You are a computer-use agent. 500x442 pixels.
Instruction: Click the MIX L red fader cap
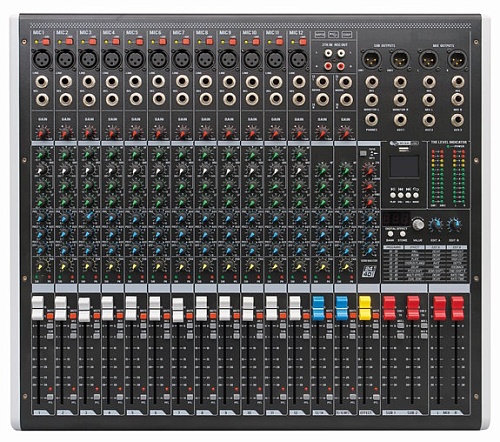[x=439, y=309]
